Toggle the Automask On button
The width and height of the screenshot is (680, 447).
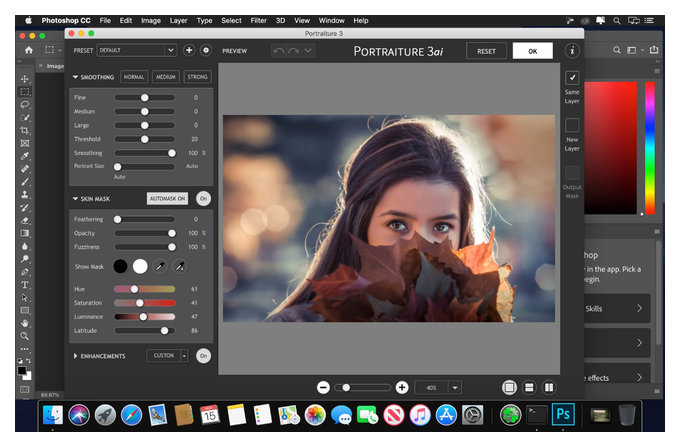(x=167, y=199)
